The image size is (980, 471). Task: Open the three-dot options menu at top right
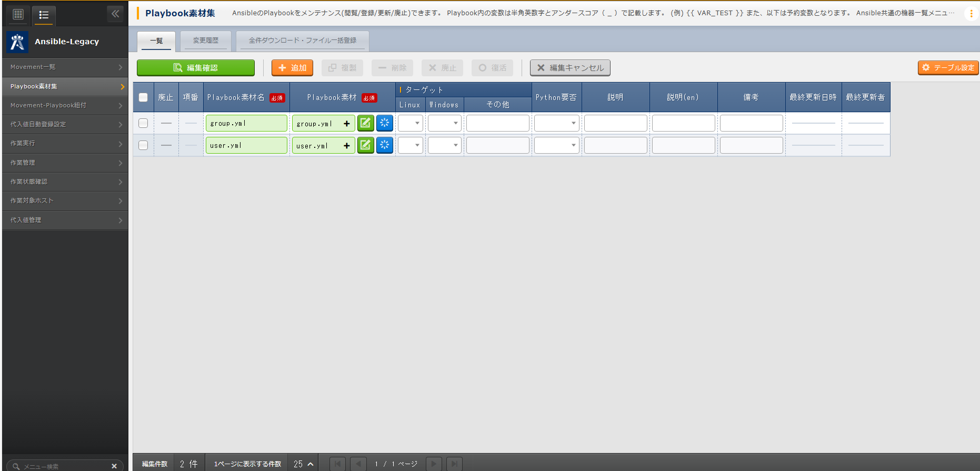coord(971,14)
